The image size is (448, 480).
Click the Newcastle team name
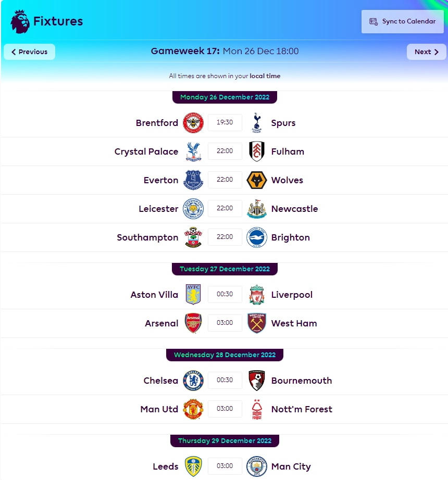[x=294, y=209]
